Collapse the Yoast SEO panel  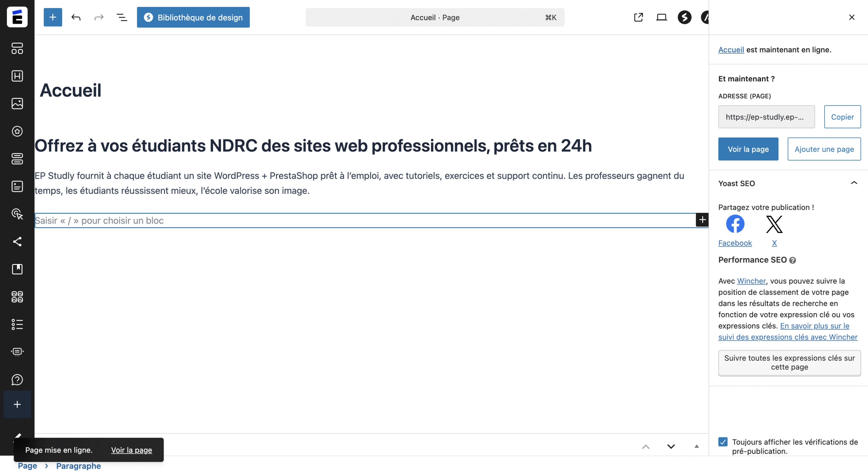click(x=854, y=183)
